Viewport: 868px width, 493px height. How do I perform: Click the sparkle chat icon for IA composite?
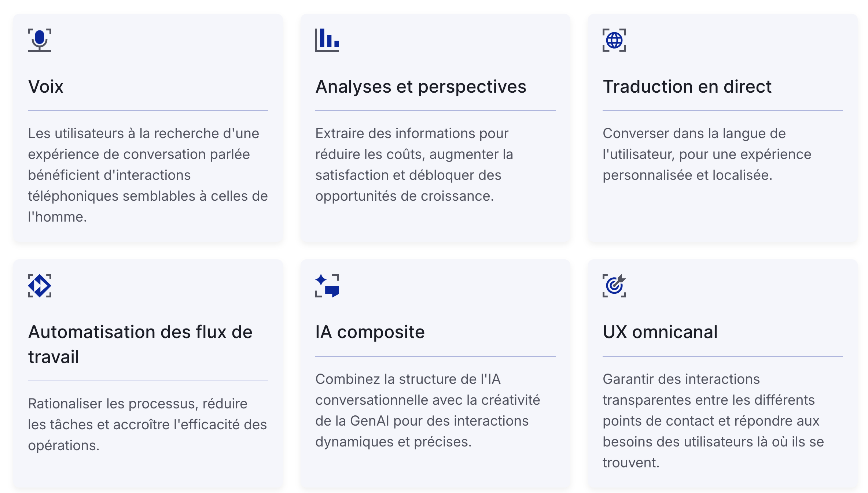(327, 286)
